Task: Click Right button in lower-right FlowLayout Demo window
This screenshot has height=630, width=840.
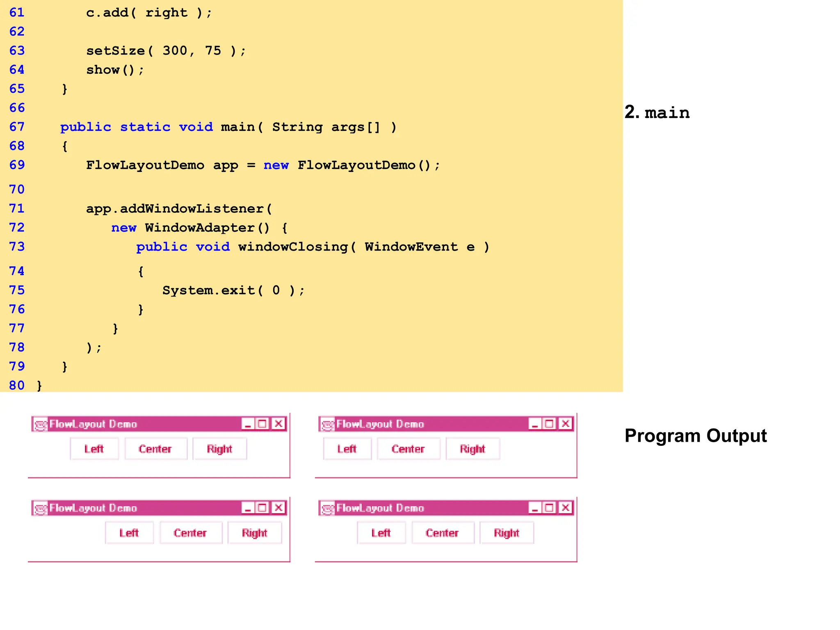Action: click(x=507, y=533)
